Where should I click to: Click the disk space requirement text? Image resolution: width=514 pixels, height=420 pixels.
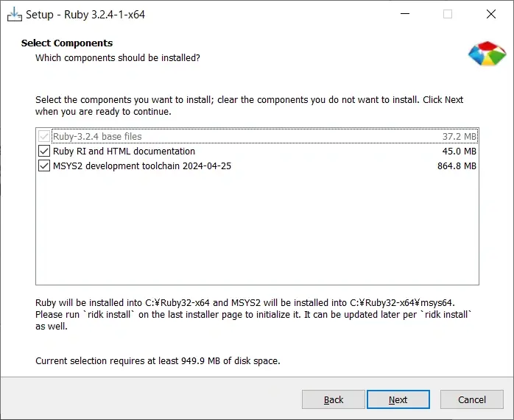pyautogui.click(x=158, y=360)
